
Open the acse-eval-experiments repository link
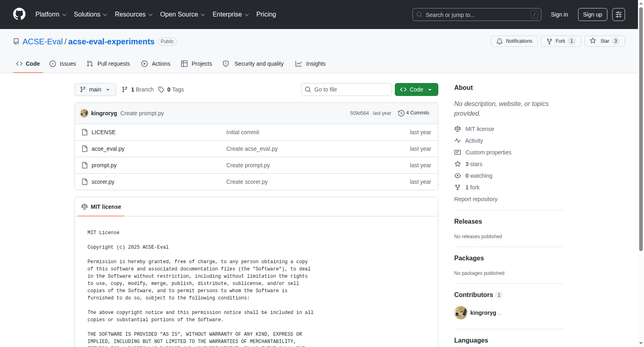(111, 42)
